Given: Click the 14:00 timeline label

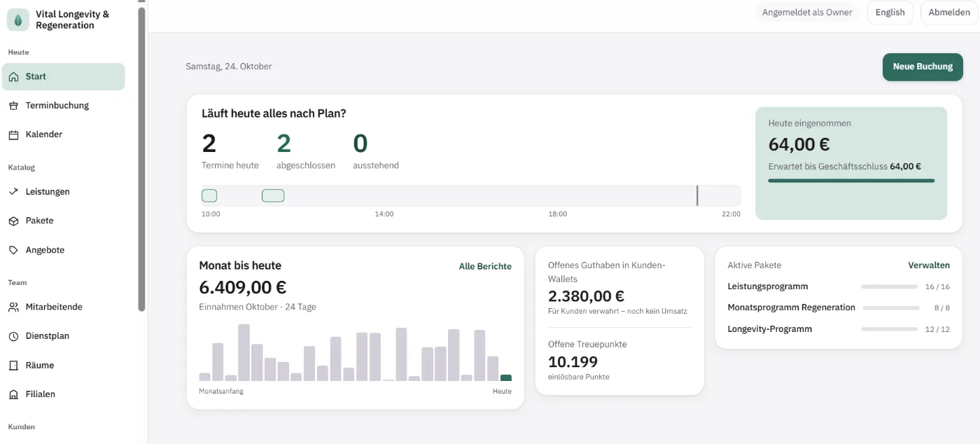Looking at the screenshot, I should 384,214.
